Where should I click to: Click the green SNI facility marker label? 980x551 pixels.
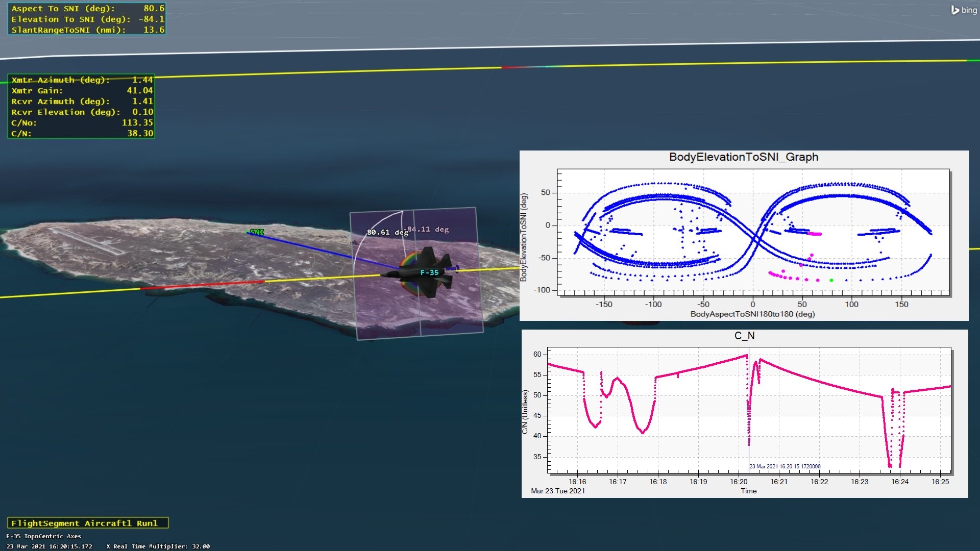257,232
